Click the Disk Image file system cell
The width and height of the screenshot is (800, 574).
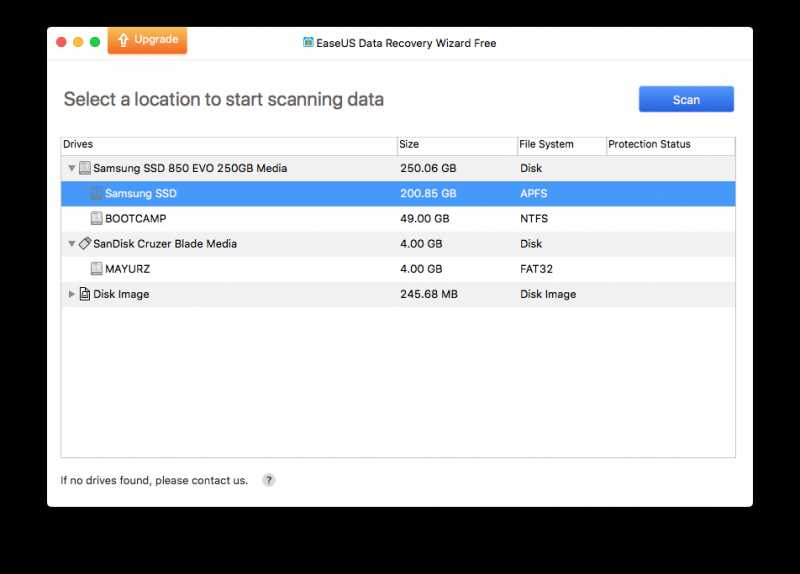point(548,294)
